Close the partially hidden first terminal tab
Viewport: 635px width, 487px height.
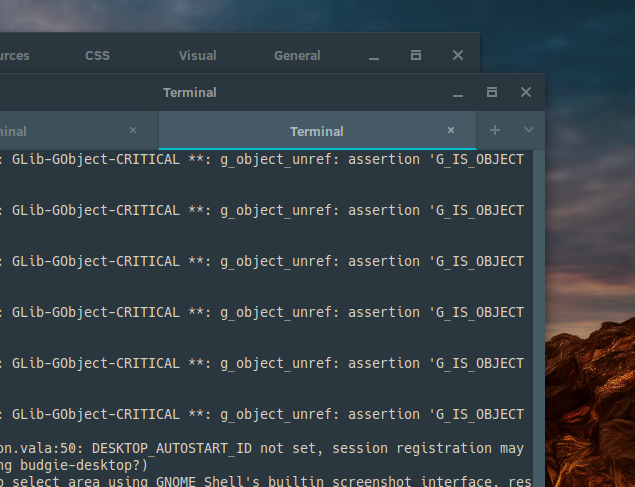coord(133,130)
